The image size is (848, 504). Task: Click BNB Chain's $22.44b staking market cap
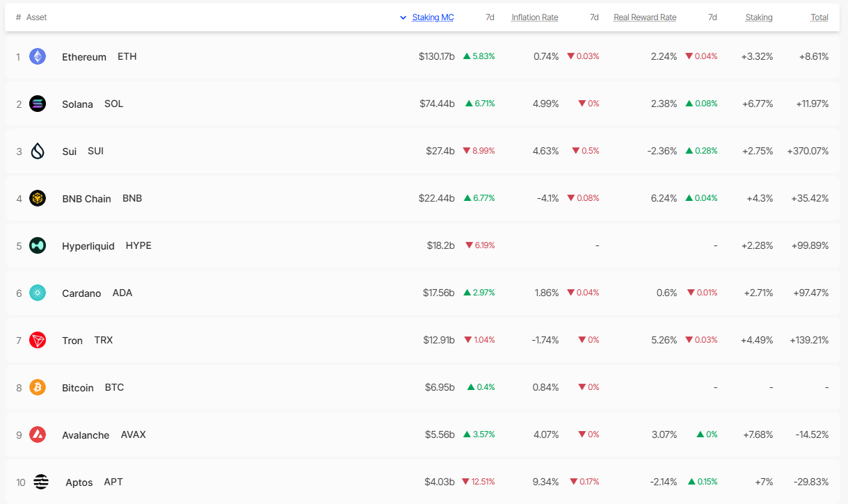(x=437, y=198)
